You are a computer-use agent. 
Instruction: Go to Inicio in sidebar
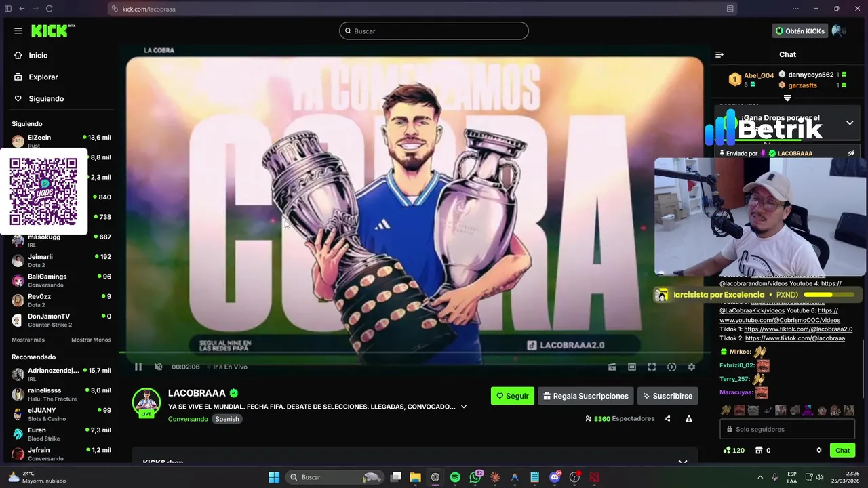coord(38,56)
